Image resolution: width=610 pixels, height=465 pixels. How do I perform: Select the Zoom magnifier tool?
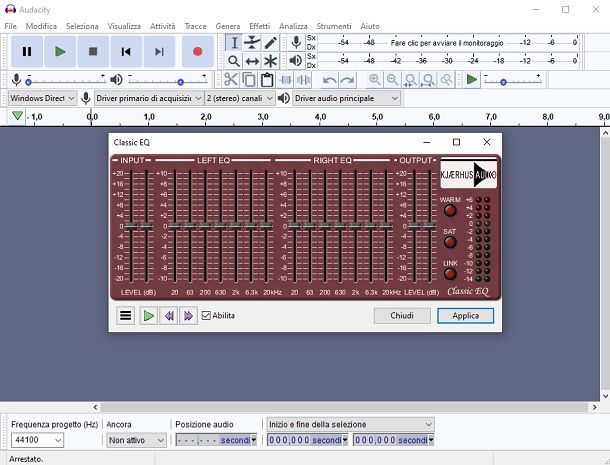pyautogui.click(x=234, y=61)
